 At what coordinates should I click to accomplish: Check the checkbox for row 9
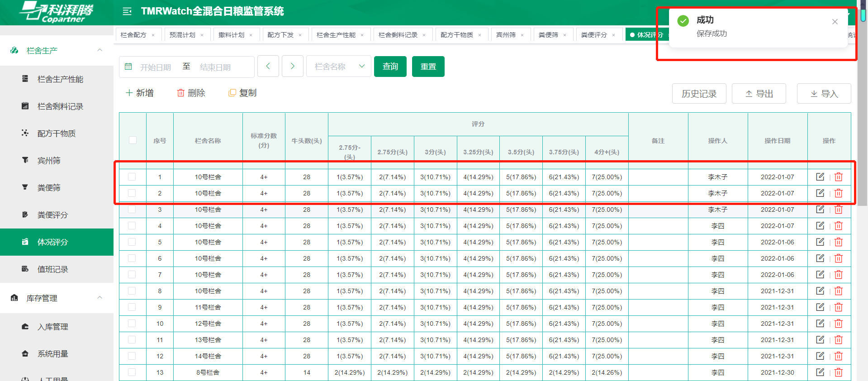pyautogui.click(x=132, y=307)
